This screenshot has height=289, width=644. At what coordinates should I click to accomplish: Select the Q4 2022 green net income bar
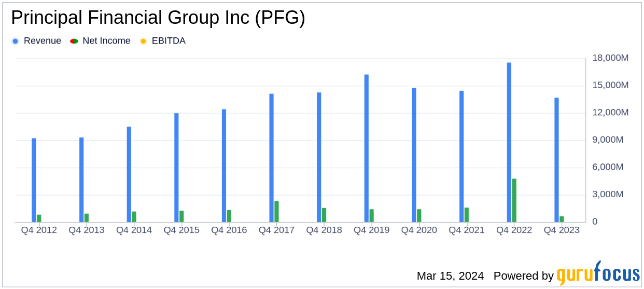click(514, 200)
